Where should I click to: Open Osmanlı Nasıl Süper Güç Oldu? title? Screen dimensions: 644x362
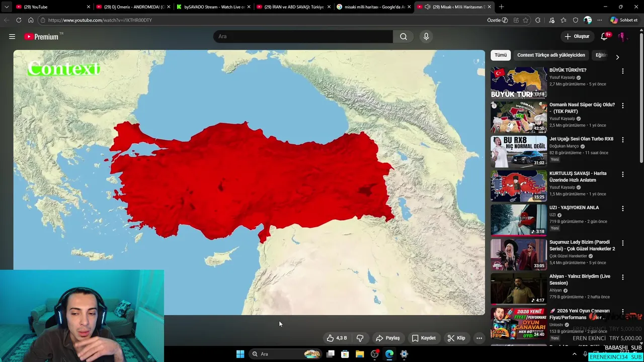[x=582, y=108]
